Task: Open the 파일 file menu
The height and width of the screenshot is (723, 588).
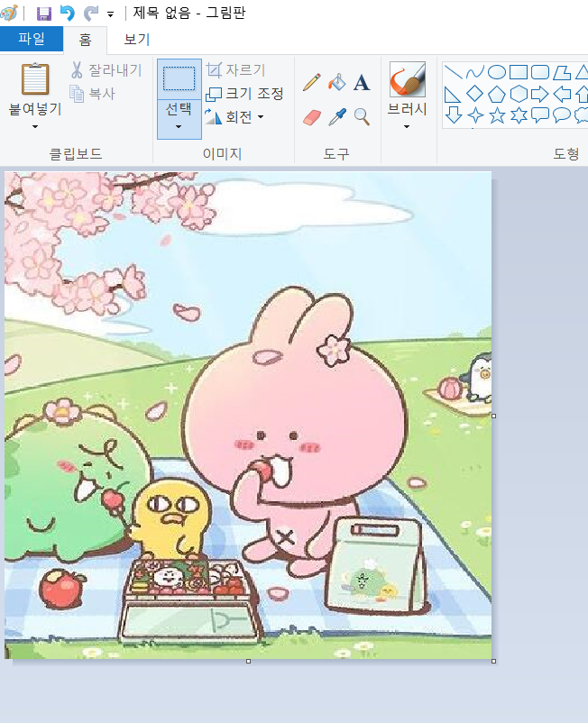Action: tap(32, 39)
